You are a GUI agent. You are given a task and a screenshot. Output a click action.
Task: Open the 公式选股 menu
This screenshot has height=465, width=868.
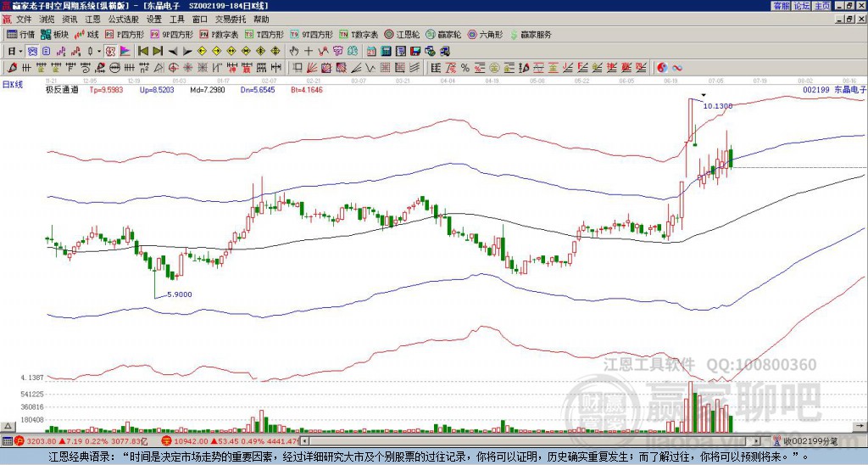click(x=123, y=20)
